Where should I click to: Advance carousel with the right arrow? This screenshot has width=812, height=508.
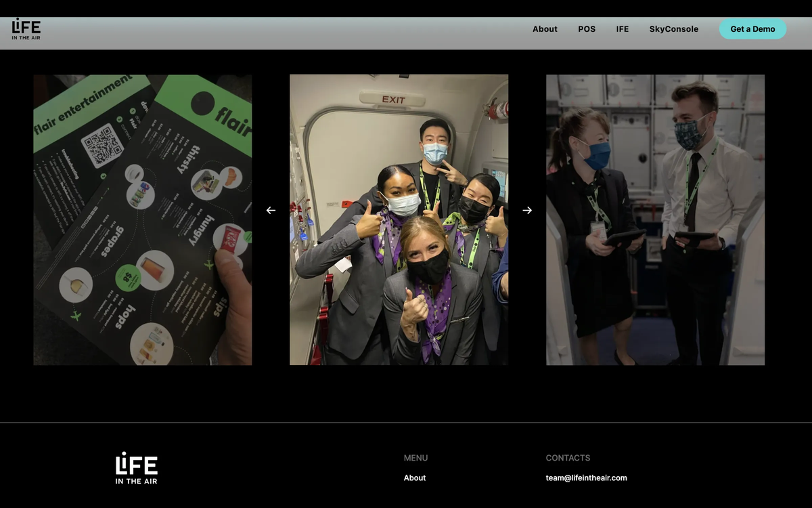(527, 211)
